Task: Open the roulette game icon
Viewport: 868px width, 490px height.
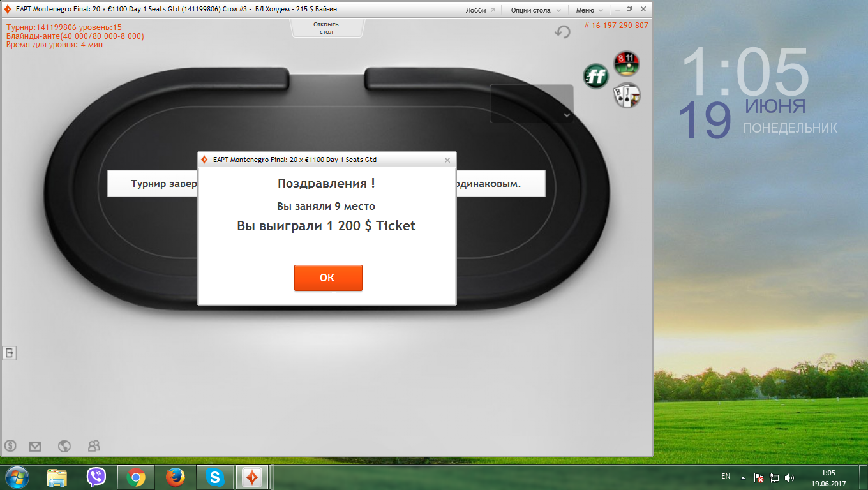Action: click(627, 64)
